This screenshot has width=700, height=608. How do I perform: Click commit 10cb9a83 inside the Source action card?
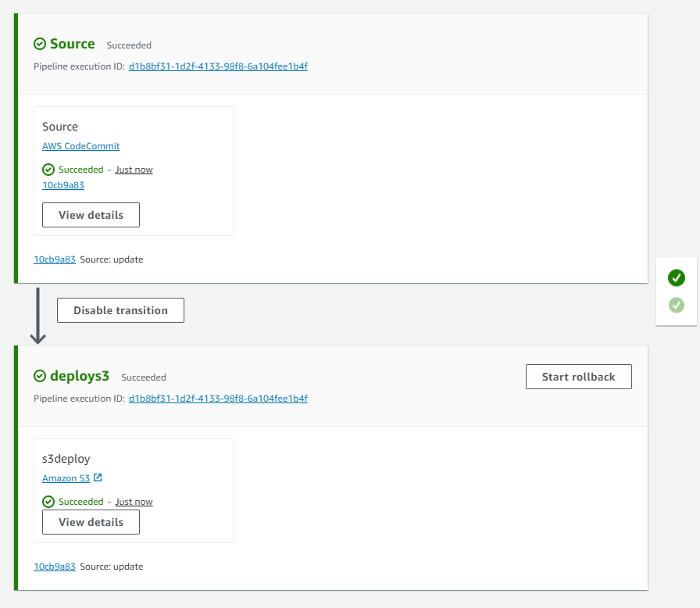click(62, 184)
